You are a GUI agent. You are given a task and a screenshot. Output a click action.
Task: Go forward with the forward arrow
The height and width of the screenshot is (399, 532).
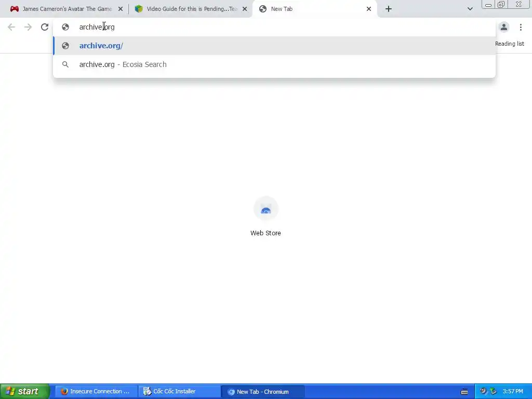click(x=28, y=27)
